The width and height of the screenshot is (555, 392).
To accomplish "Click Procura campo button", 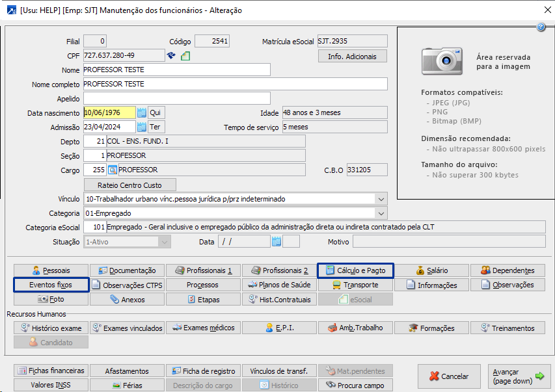I will 355,385.
